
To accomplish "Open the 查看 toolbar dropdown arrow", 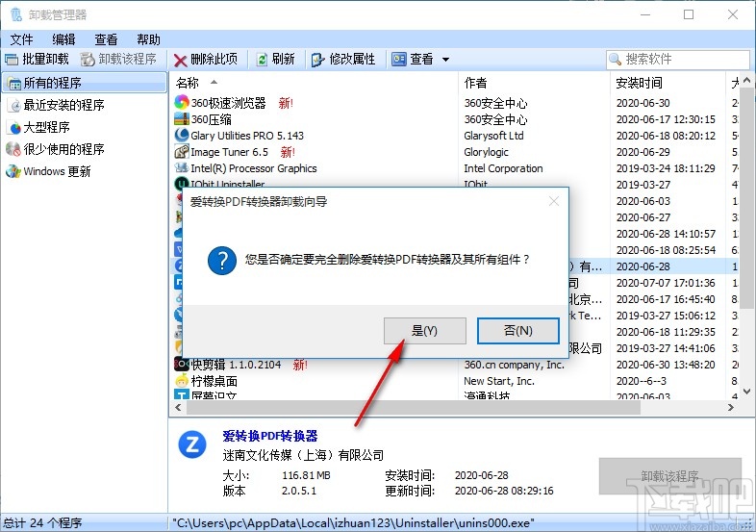I will click(446, 60).
